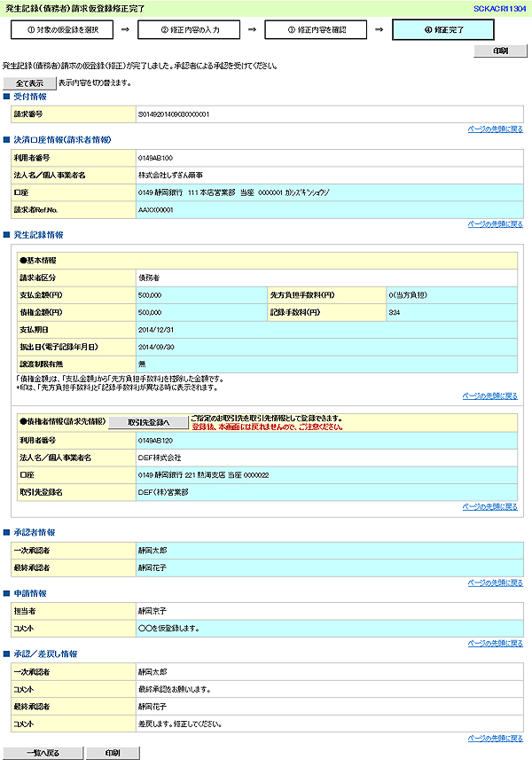Follow ページの先頭に戻る link below 承認者情報 table

pyautogui.click(x=496, y=583)
